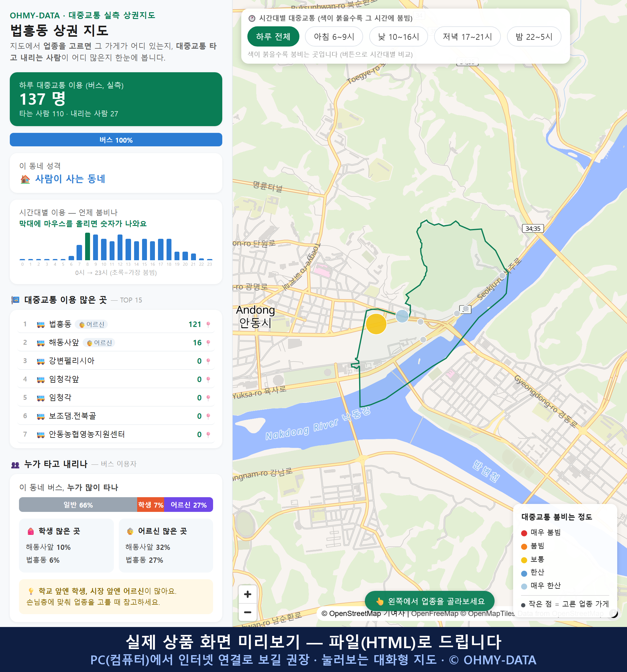Click the map pin icon in 임청각 row

(x=208, y=397)
